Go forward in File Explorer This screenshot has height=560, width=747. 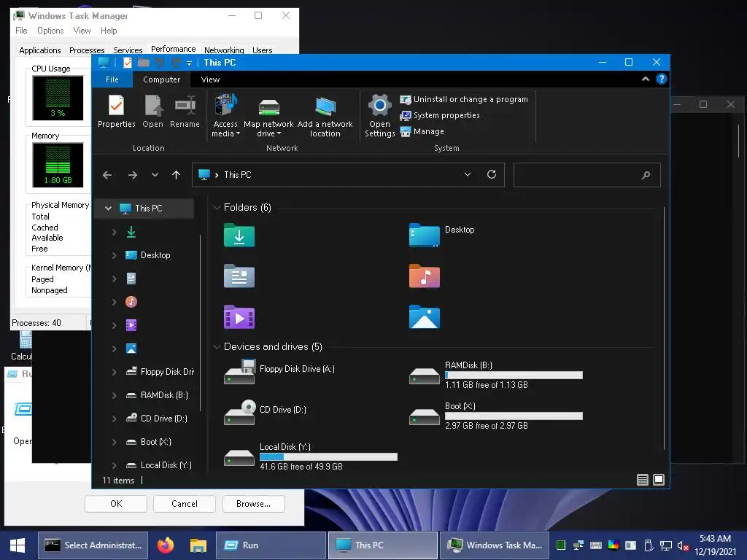click(x=133, y=175)
